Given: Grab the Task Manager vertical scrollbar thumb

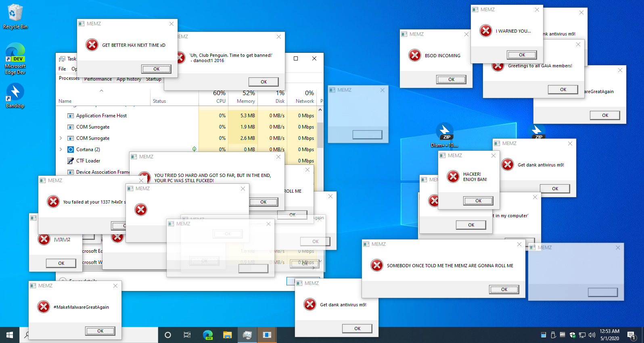Looking at the screenshot, I should [x=320, y=135].
